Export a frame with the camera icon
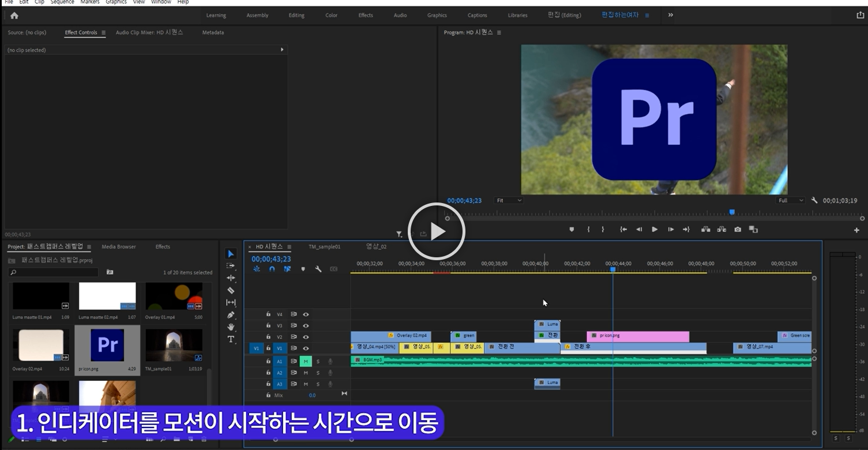Image resolution: width=868 pixels, height=450 pixels. 738,230
